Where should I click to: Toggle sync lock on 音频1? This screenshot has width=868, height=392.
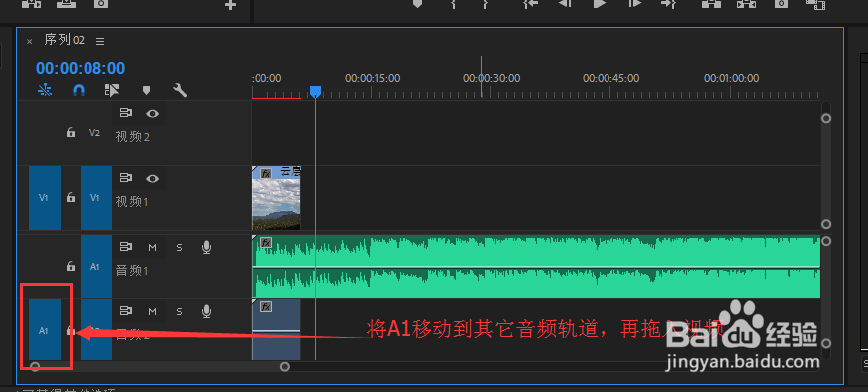[126, 247]
